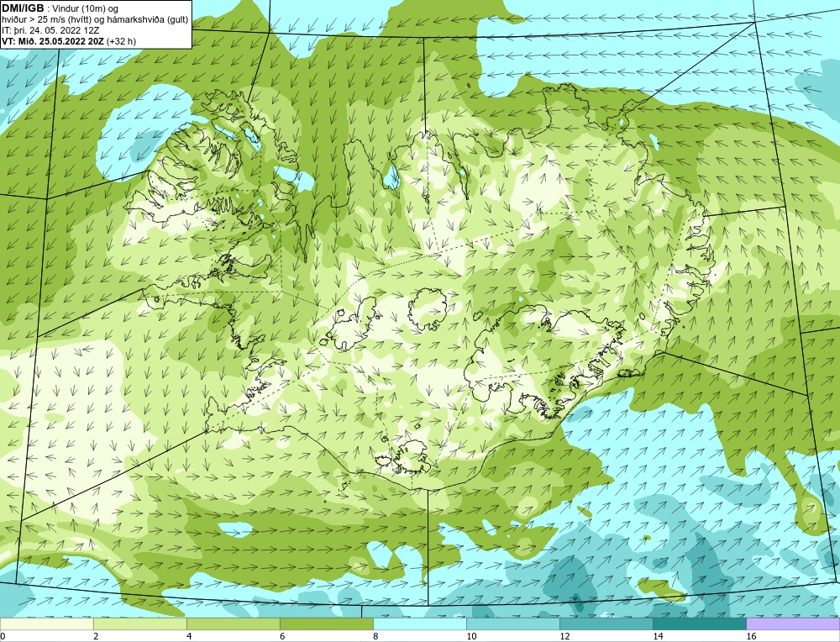The height and width of the screenshot is (642, 840).
Task: Click the purple swatch above 16 m/s
Action: tap(793, 624)
